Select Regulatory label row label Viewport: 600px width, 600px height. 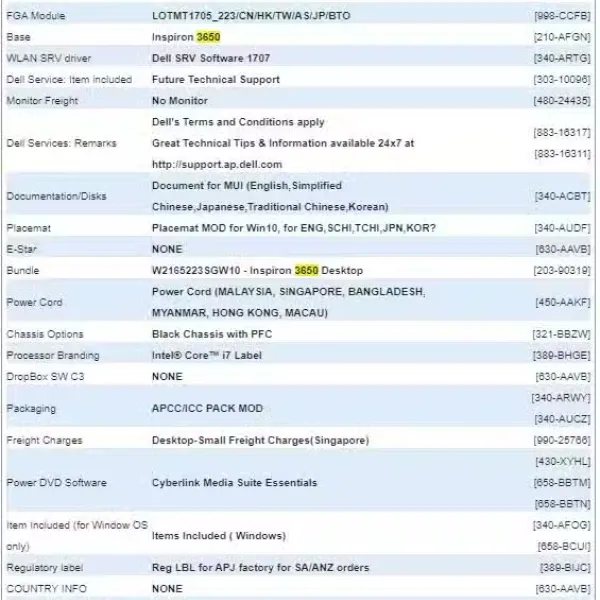tap(44, 567)
